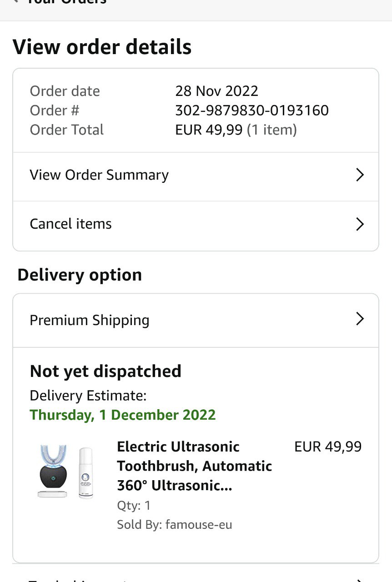The image size is (392, 582).
Task: Tap the Delivery option heading
Action: point(80,275)
